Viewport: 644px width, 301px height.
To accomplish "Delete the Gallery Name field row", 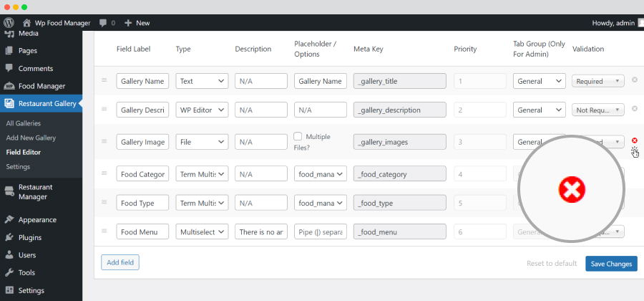I will pyautogui.click(x=635, y=80).
